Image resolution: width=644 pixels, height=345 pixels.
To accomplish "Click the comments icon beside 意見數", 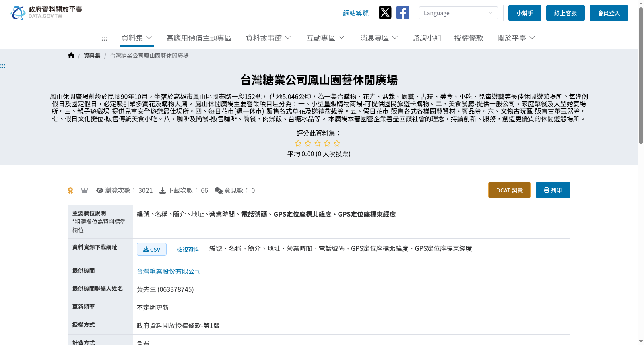I will coord(219,190).
